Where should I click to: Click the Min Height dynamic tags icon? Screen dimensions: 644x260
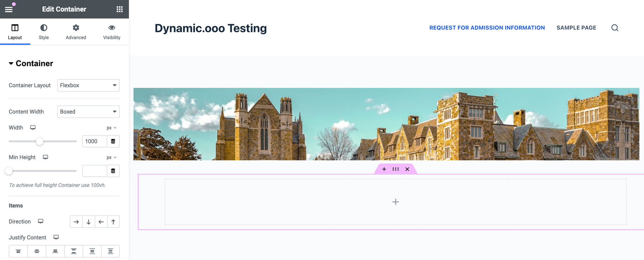[x=113, y=171]
